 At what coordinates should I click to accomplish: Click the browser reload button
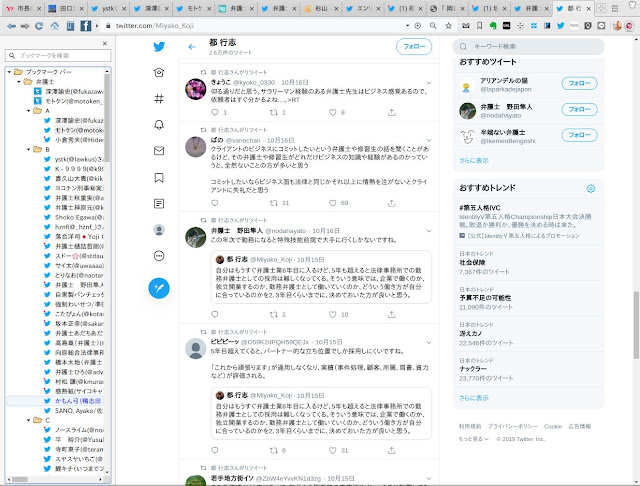pos(39,26)
